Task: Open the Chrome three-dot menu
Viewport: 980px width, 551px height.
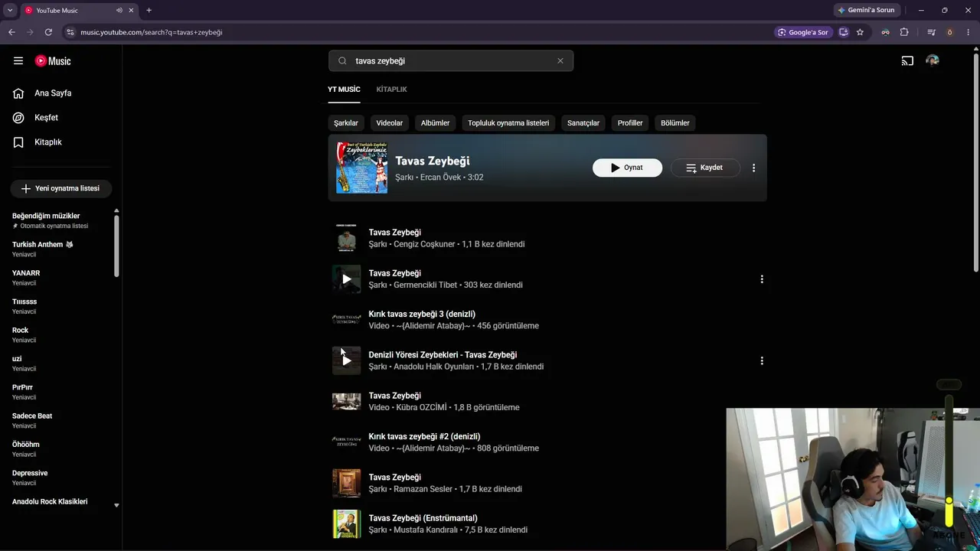Action: (969, 32)
